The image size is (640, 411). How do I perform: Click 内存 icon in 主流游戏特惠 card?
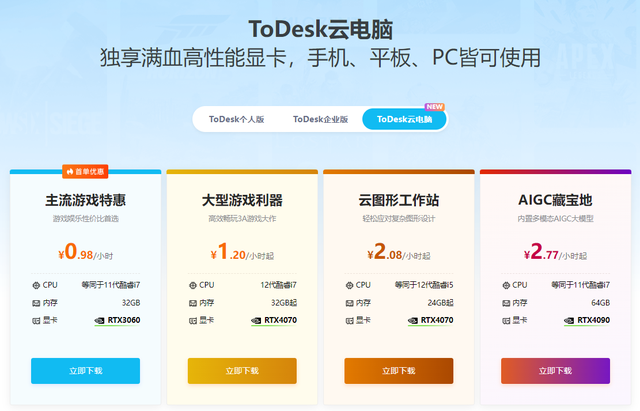click(x=36, y=303)
